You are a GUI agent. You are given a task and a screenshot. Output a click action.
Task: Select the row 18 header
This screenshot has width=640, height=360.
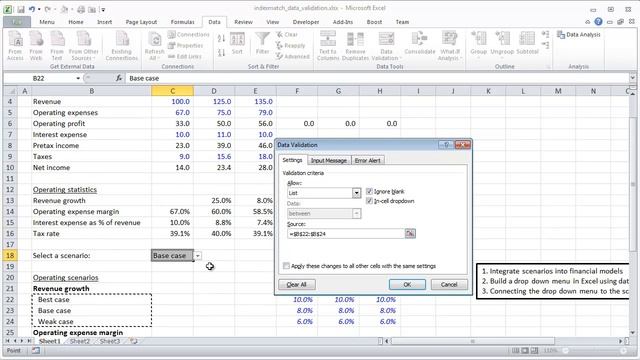click(x=10, y=256)
